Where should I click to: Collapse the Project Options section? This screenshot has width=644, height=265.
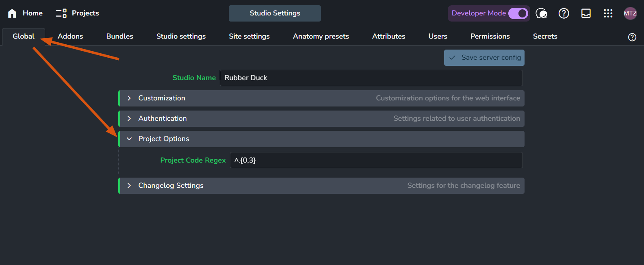129,139
